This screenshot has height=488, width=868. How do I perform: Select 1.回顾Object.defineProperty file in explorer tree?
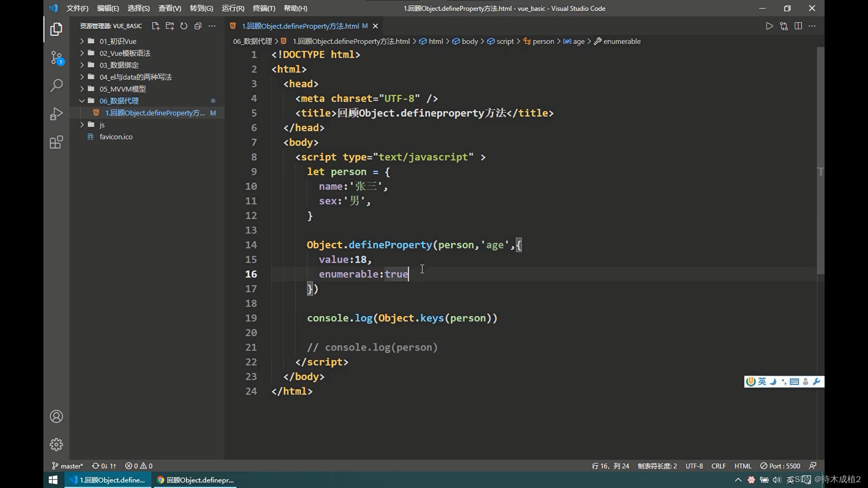click(x=147, y=113)
